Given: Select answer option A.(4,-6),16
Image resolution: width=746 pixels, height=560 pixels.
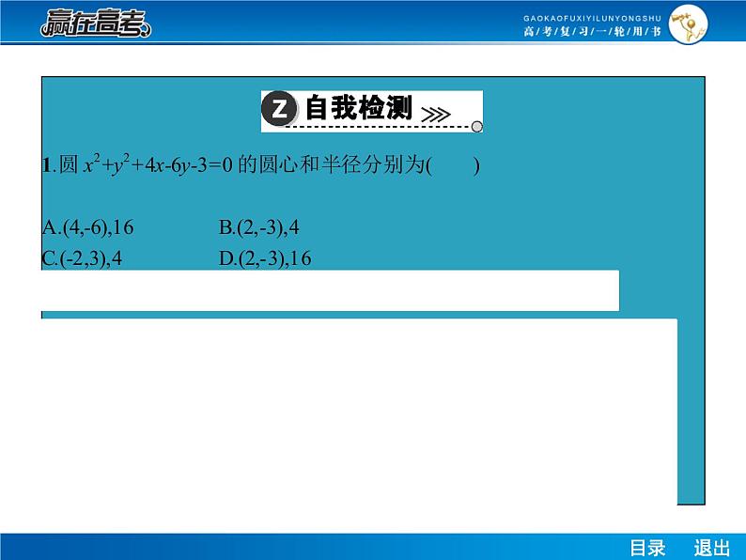Looking at the screenshot, I should (x=88, y=227).
